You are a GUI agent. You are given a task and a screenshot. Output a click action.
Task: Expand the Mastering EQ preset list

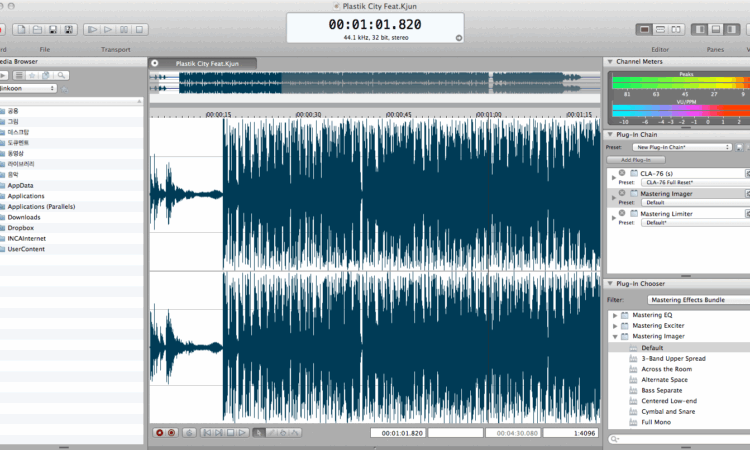coord(614,315)
